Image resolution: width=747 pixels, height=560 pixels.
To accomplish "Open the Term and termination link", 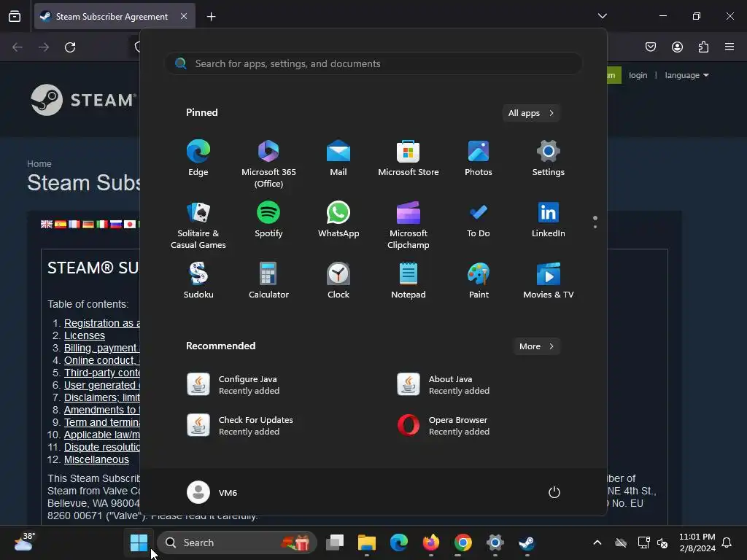I will click(x=102, y=422).
